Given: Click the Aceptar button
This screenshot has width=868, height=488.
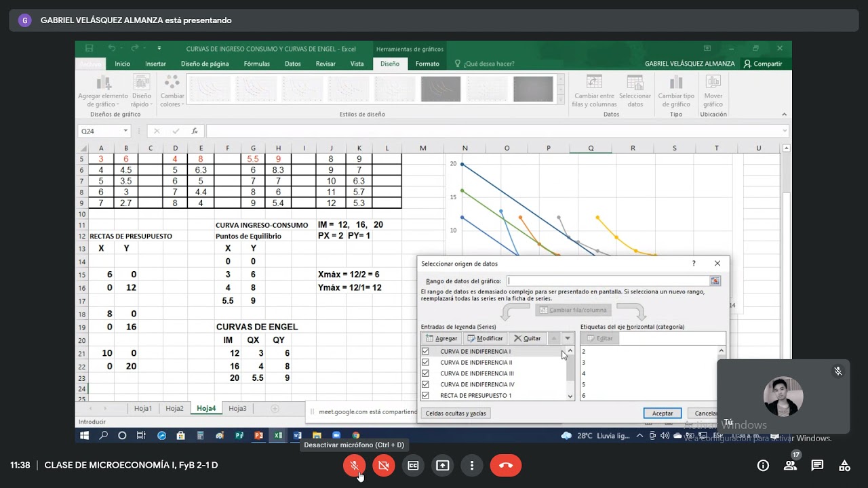Looking at the screenshot, I should [x=663, y=413].
